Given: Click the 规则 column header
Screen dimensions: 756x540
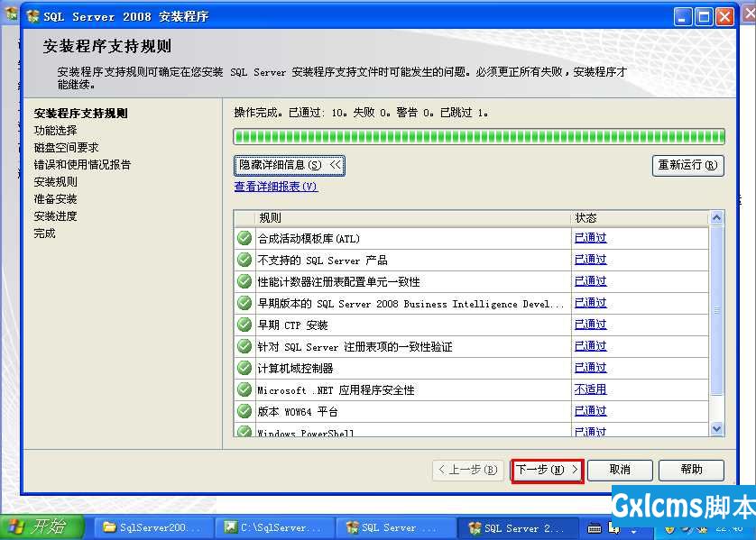Looking at the screenshot, I should tap(412, 218).
